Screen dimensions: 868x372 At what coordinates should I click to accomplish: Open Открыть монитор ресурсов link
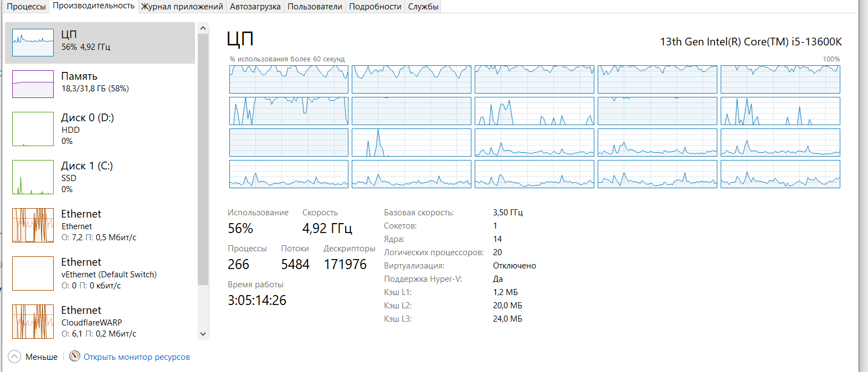click(137, 357)
